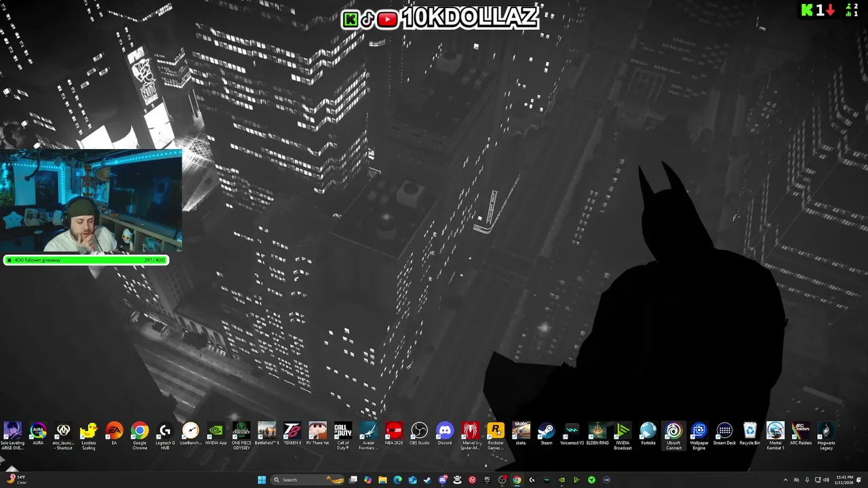Viewport: 868px width, 488px height.
Task: Open Avatar Frontiers desktop shortcut
Action: click(368, 436)
